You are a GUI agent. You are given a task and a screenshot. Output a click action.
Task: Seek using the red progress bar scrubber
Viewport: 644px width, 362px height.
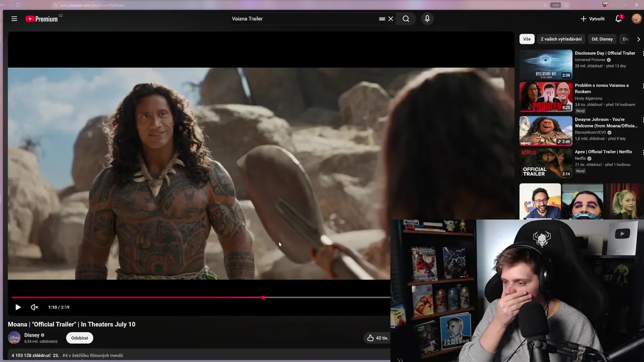pos(264,298)
